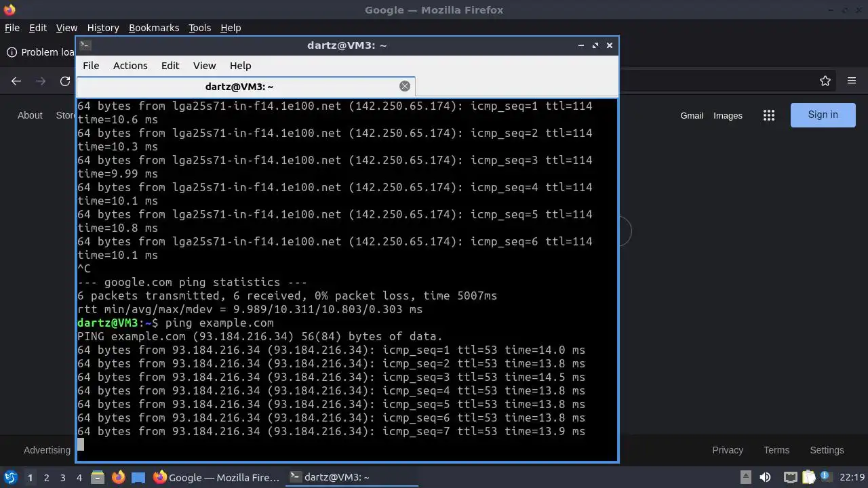The width and height of the screenshot is (868, 488).
Task: Open the applications menu in taskbar
Action: click(x=11, y=477)
